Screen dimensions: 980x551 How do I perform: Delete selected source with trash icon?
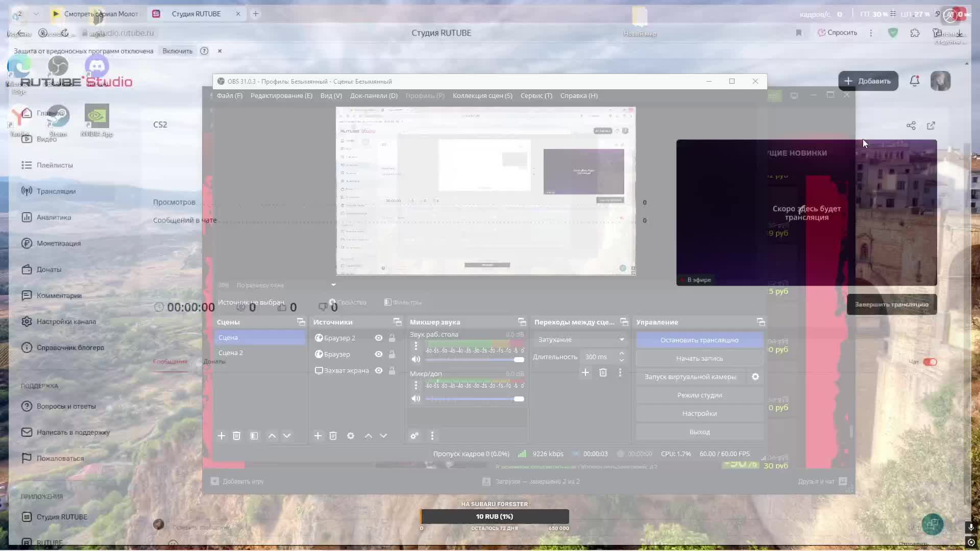tap(333, 436)
